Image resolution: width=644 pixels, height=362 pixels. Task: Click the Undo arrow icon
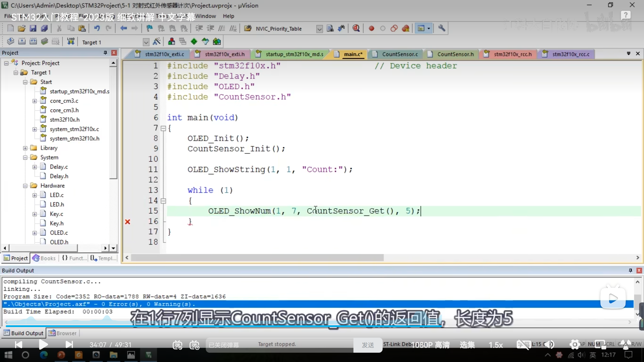point(97,28)
